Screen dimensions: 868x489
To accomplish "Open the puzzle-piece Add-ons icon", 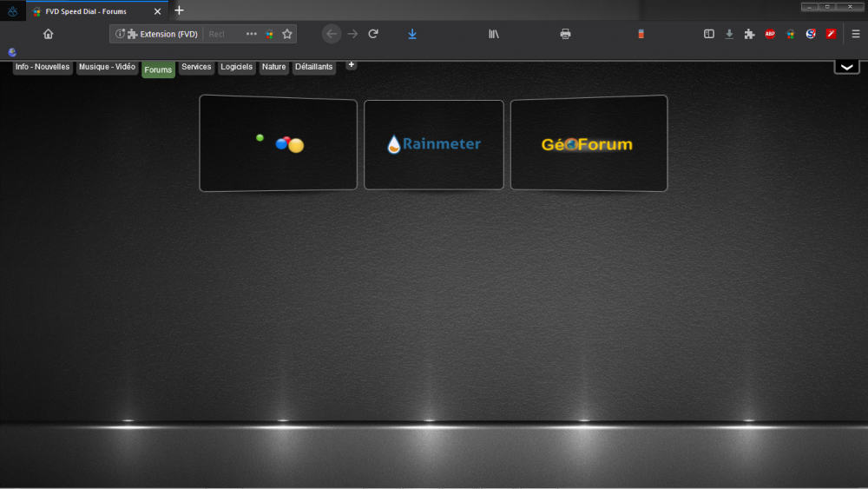I will tap(750, 34).
